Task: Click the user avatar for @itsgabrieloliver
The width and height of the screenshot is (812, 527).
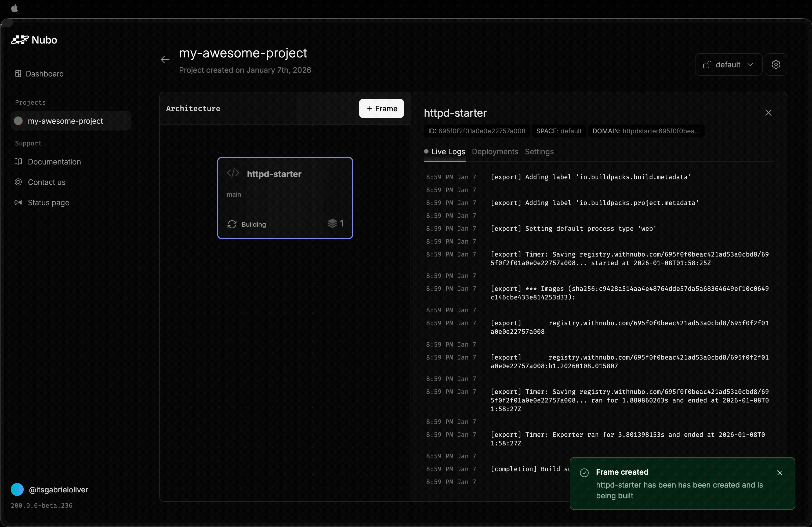Action: pos(17,489)
